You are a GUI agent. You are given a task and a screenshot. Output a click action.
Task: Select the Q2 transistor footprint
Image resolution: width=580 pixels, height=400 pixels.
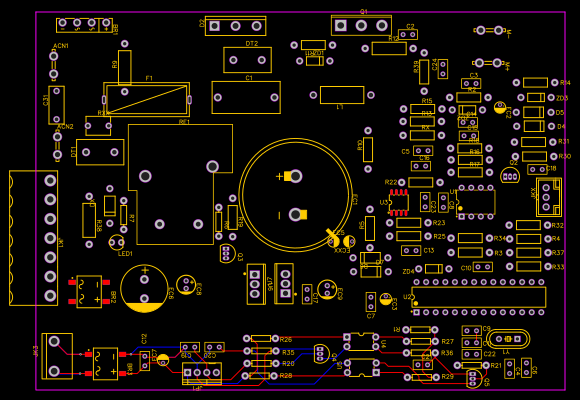[510, 176]
